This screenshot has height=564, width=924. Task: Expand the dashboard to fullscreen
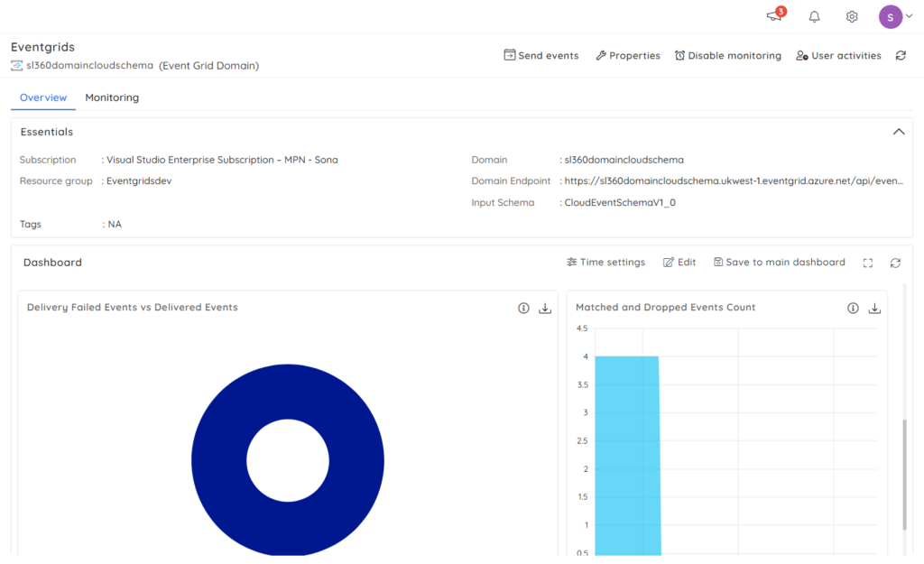tap(868, 262)
